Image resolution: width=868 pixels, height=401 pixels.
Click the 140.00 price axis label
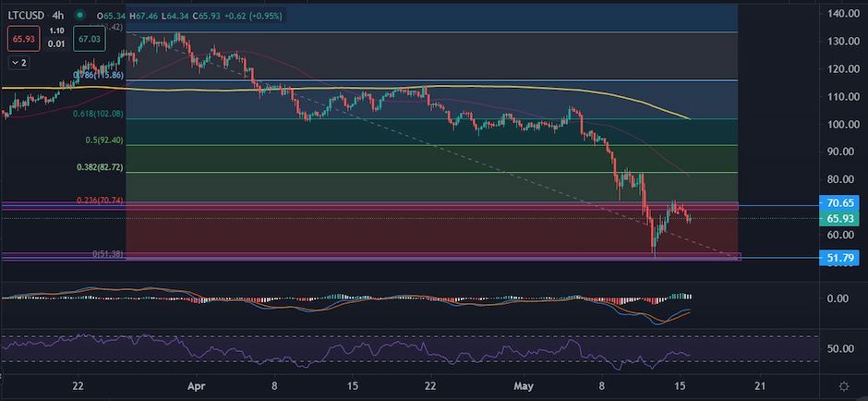[x=841, y=13]
